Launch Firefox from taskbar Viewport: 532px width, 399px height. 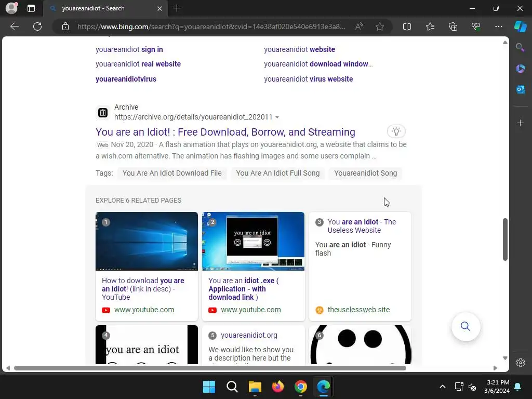point(278,387)
